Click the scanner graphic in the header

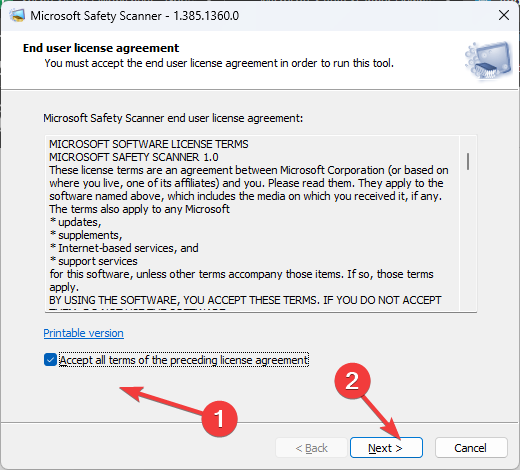tap(489, 61)
